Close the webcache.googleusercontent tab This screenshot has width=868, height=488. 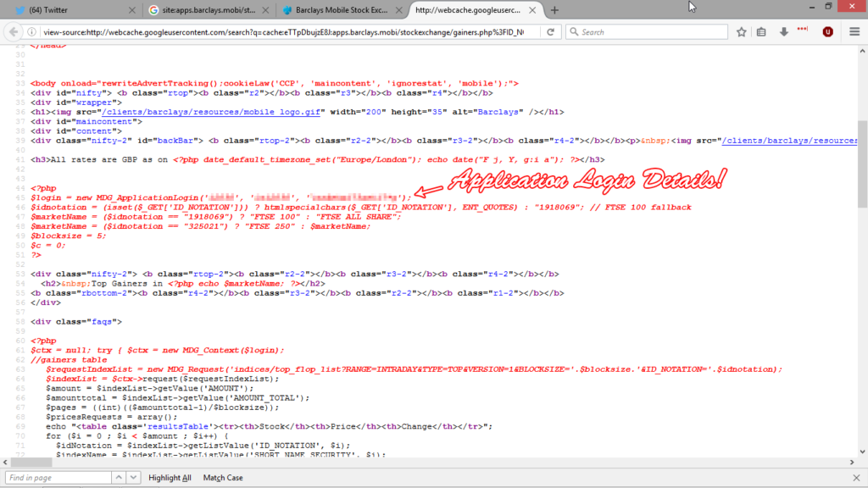pos(532,10)
